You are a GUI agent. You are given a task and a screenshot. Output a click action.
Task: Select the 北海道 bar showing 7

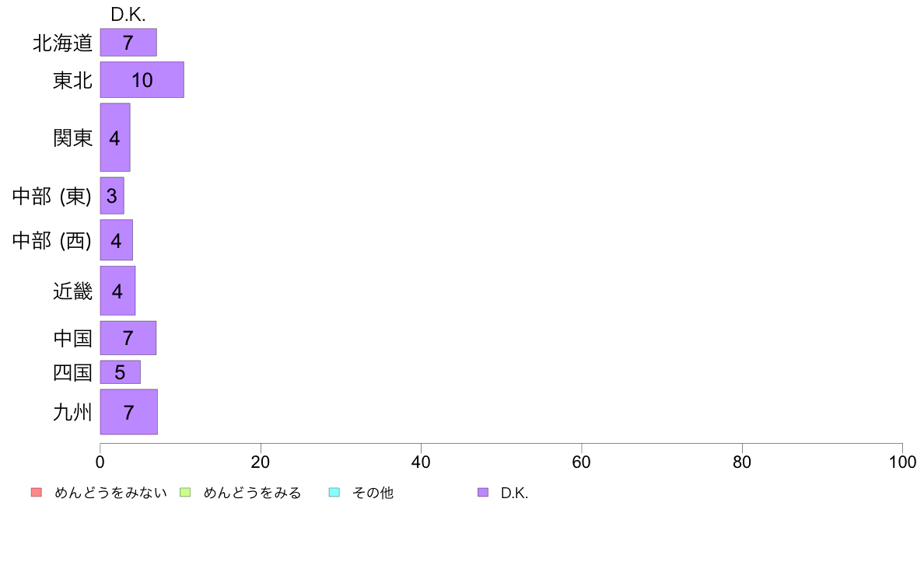[x=128, y=43]
